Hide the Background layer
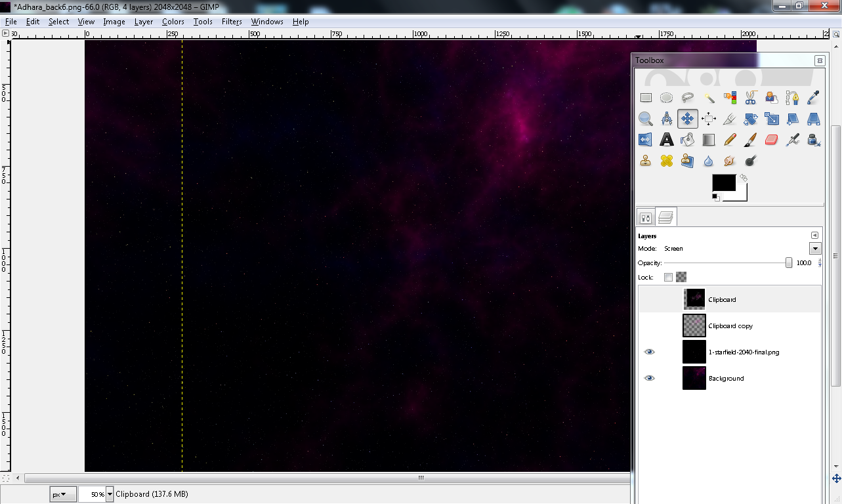The image size is (842, 504). pyautogui.click(x=650, y=378)
